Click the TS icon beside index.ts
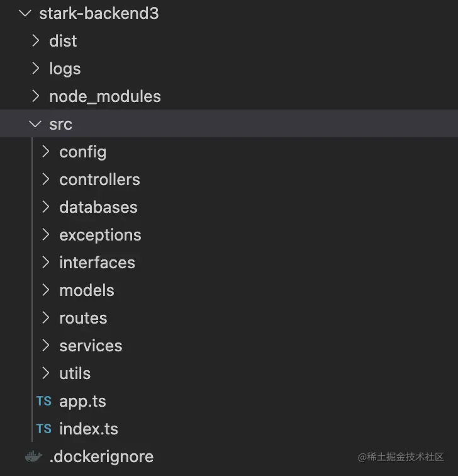Image resolution: width=458 pixels, height=476 pixels. pos(43,429)
